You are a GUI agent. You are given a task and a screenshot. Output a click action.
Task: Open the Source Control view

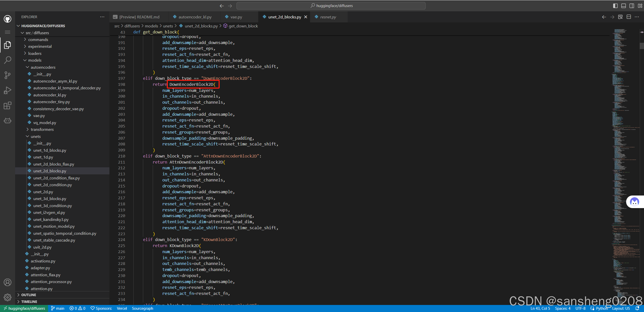coord(8,75)
